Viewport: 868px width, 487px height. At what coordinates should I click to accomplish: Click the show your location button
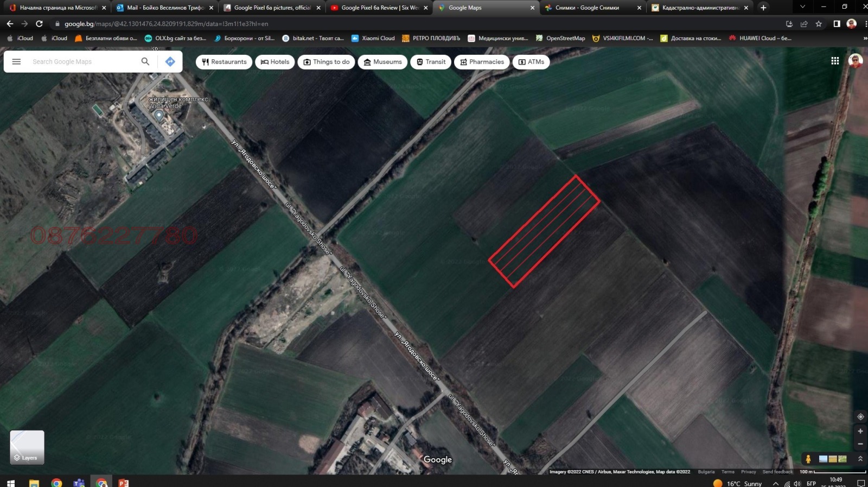(x=860, y=417)
